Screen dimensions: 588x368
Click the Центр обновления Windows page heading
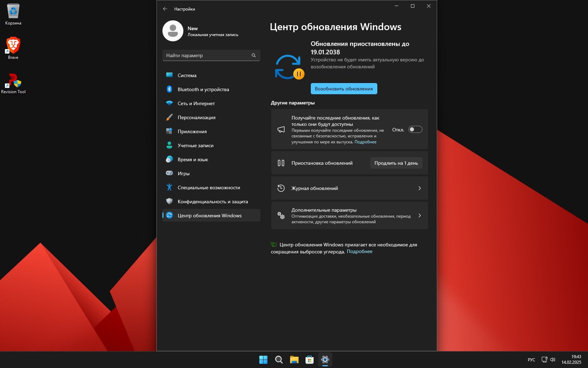[x=336, y=27]
